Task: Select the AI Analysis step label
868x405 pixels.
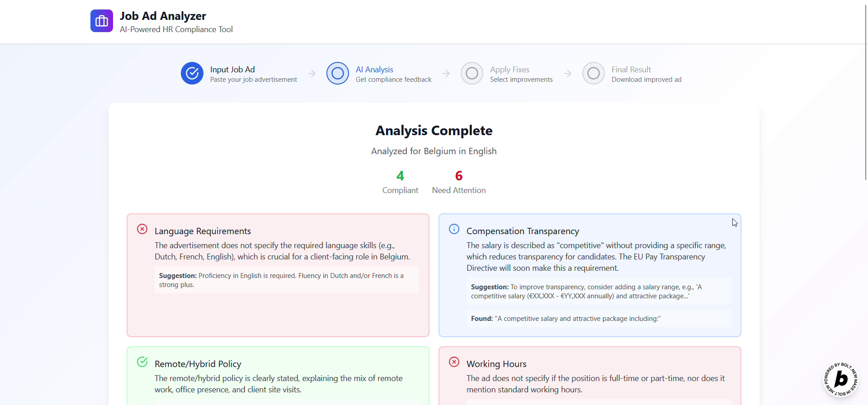Action: 374,70
